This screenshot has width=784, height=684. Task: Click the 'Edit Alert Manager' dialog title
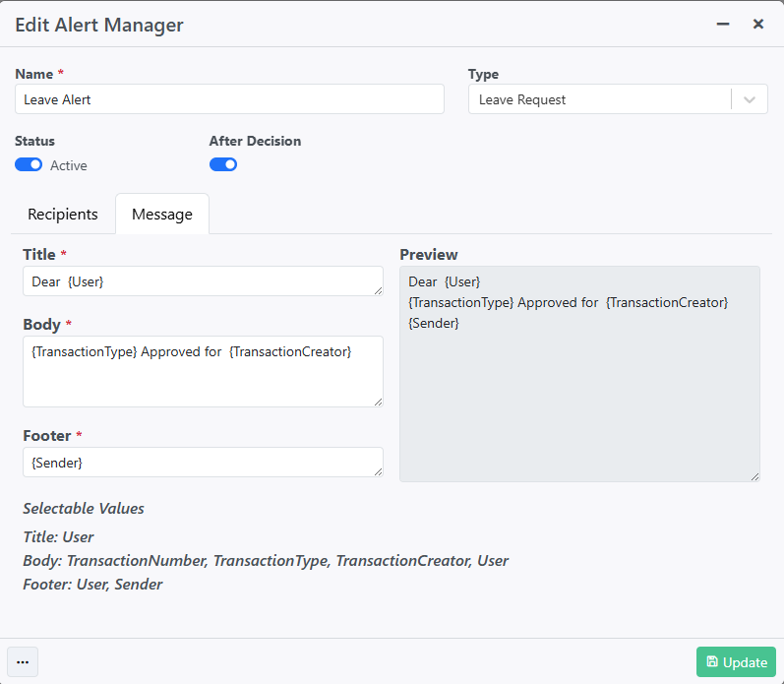[99, 25]
